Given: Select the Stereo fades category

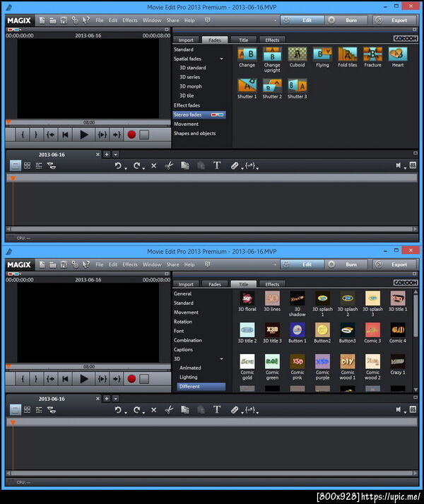Looking at the screenshot, I should coord(199,115).
